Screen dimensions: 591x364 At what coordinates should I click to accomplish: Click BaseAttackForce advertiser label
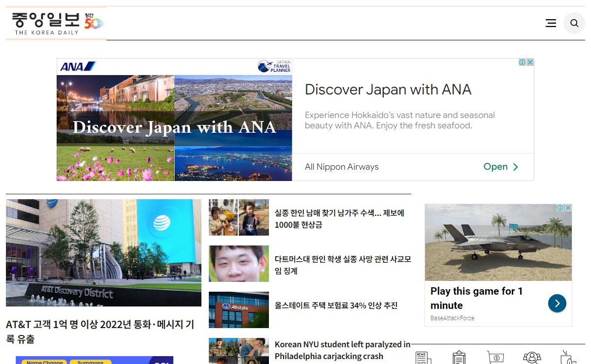point(452,318)
